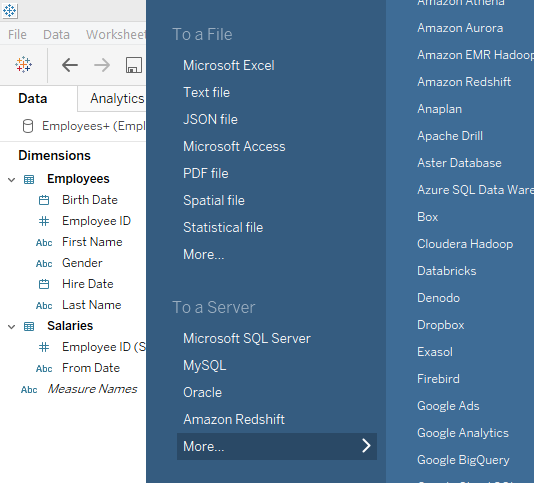The width and height of the screenshot is (534, 483).
Task: Select Exasol connector
Action: pyautogui.click(x=435, y=352)
